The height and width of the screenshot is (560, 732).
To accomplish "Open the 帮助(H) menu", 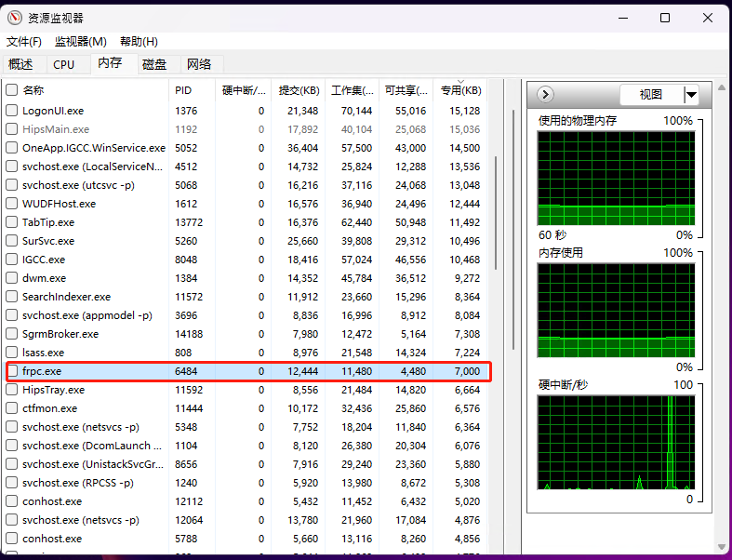I will click(139, 42).
